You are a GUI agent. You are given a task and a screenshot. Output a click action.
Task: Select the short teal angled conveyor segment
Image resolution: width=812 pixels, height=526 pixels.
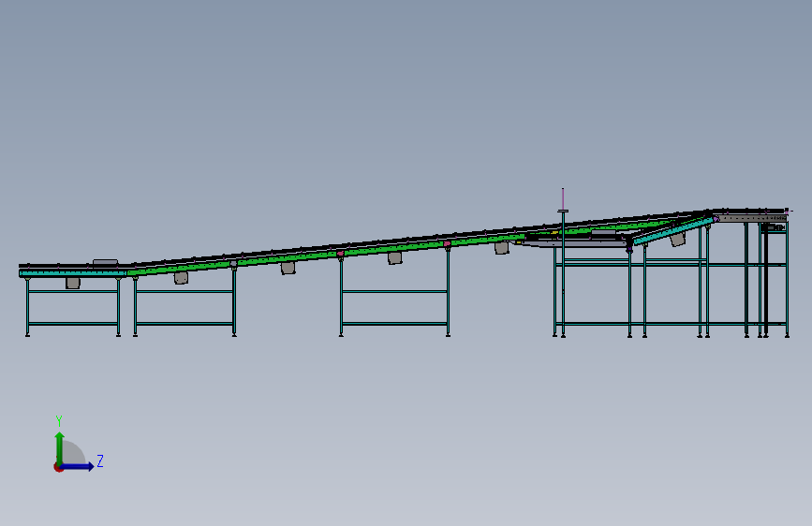point(673,230)
